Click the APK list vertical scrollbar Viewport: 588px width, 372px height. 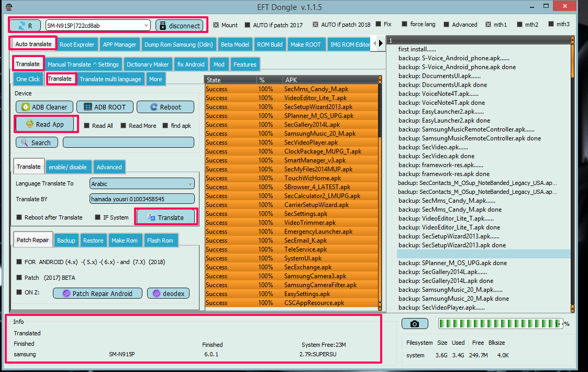coord(380,193)
